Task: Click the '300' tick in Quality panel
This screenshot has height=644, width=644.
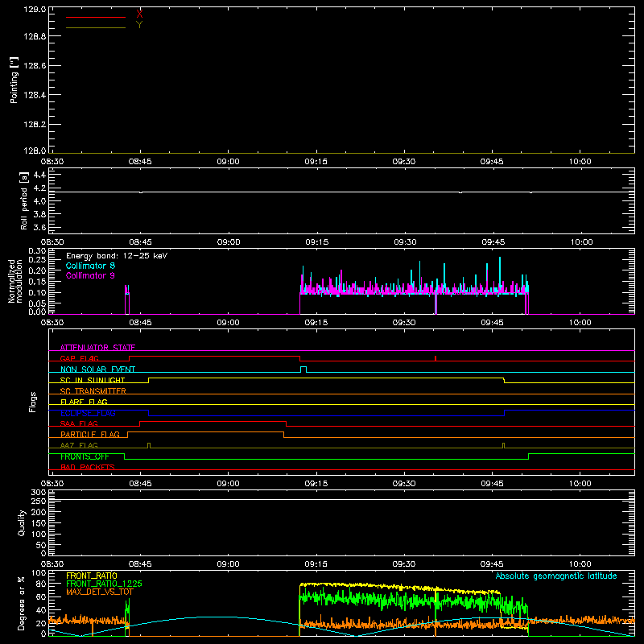Action: tap(39, 493)
